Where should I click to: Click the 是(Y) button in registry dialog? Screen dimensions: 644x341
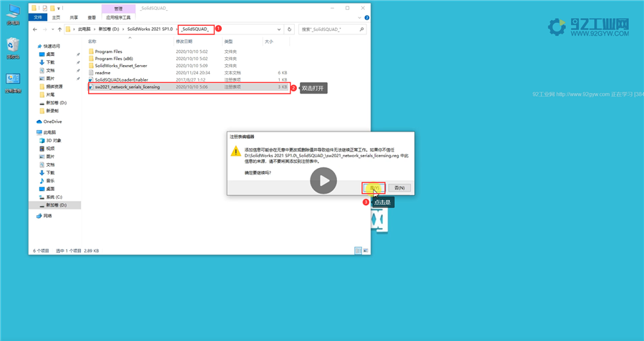coord(374,188)
